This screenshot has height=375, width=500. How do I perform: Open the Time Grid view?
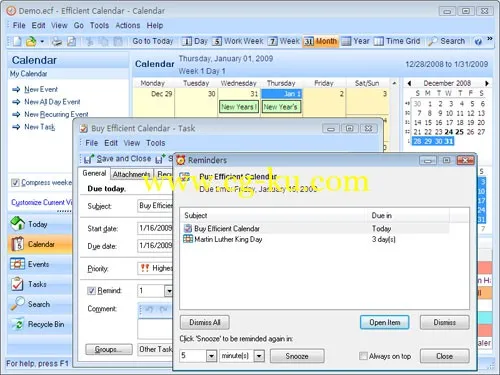397,41
